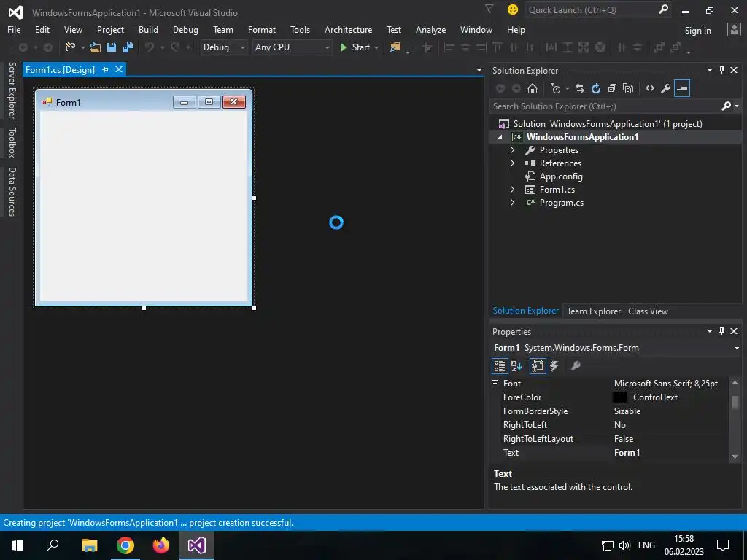
Task: Click the Collapse All icon in Solution Explorer
Action: (612, 88)
